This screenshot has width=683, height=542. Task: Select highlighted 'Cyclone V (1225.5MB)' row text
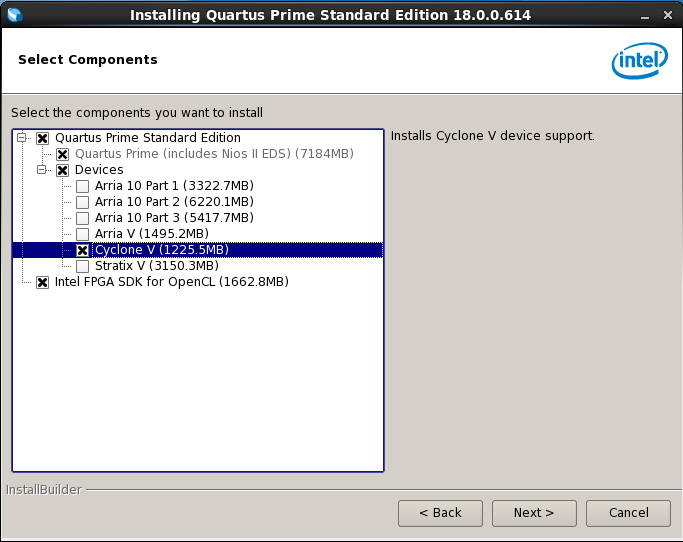(x=162, y=250)
